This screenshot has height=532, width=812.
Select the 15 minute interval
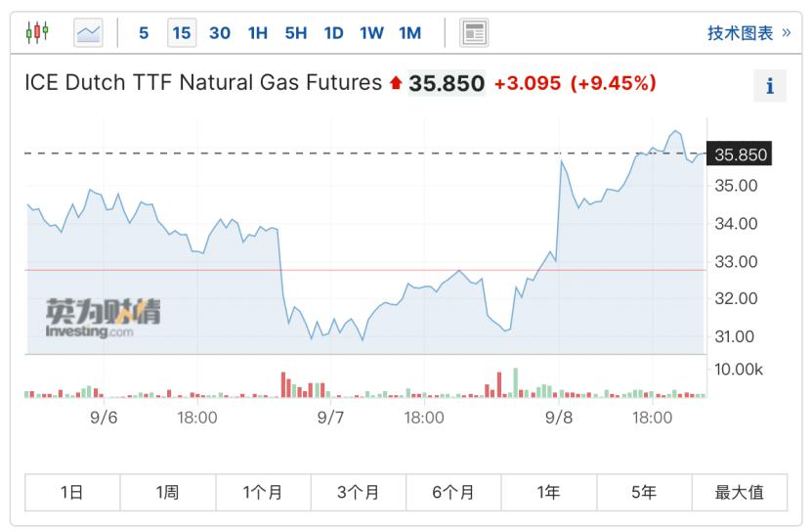(182, 33)
